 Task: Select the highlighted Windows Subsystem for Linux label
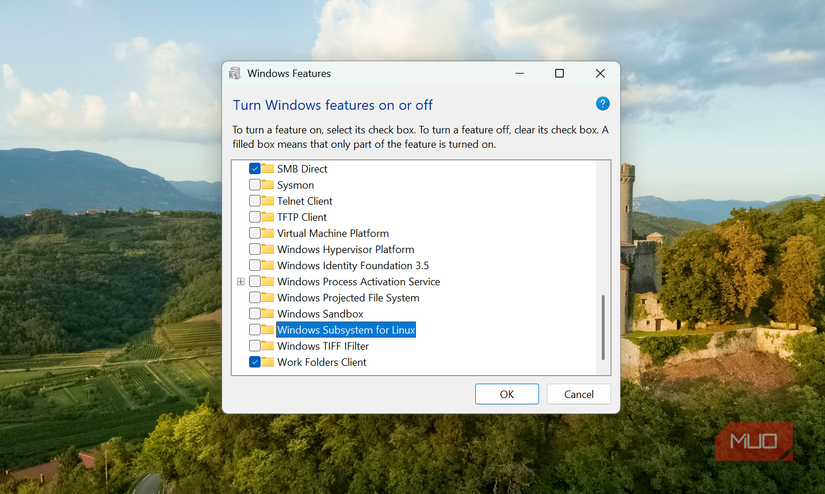tap(346, 330)
